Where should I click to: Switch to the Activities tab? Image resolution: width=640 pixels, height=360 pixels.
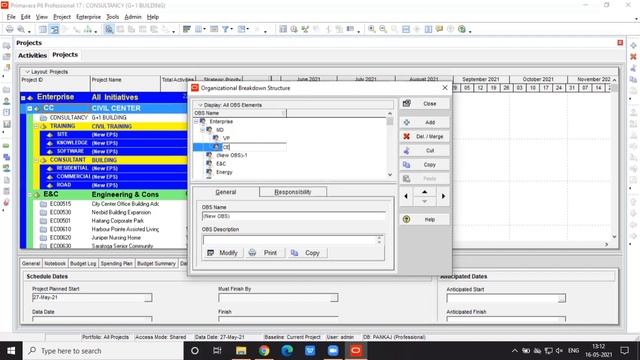tap(32, 55)
